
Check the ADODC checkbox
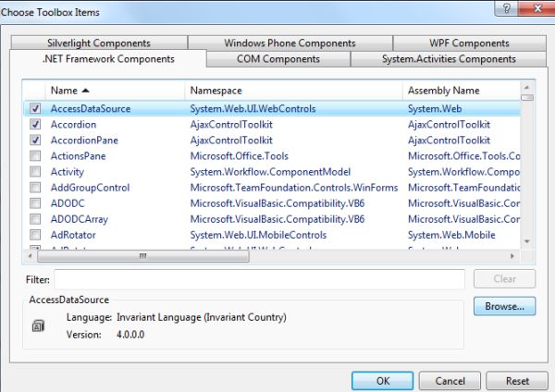point(35,203)
